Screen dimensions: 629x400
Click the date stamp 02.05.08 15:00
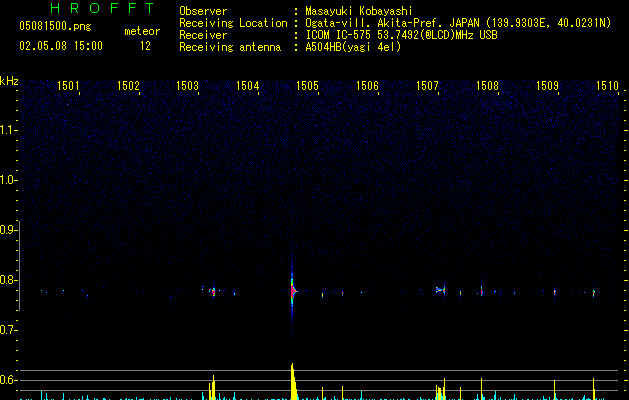coord(61,46)
